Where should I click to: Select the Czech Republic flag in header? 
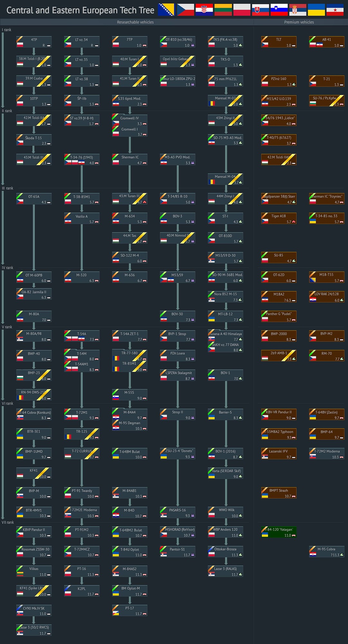point(186,10)
